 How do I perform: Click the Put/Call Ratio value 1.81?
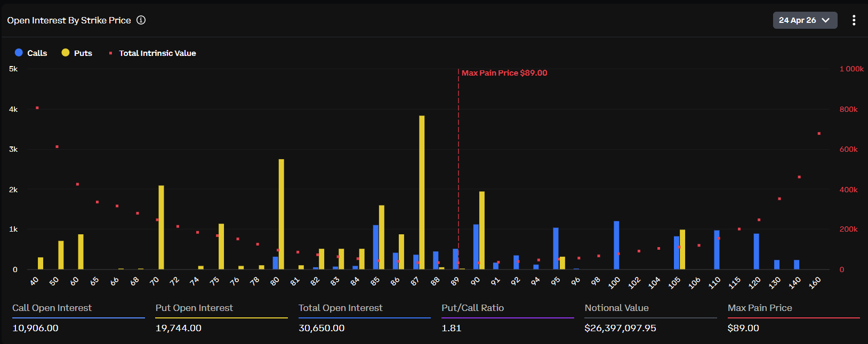tap(451, 328)
